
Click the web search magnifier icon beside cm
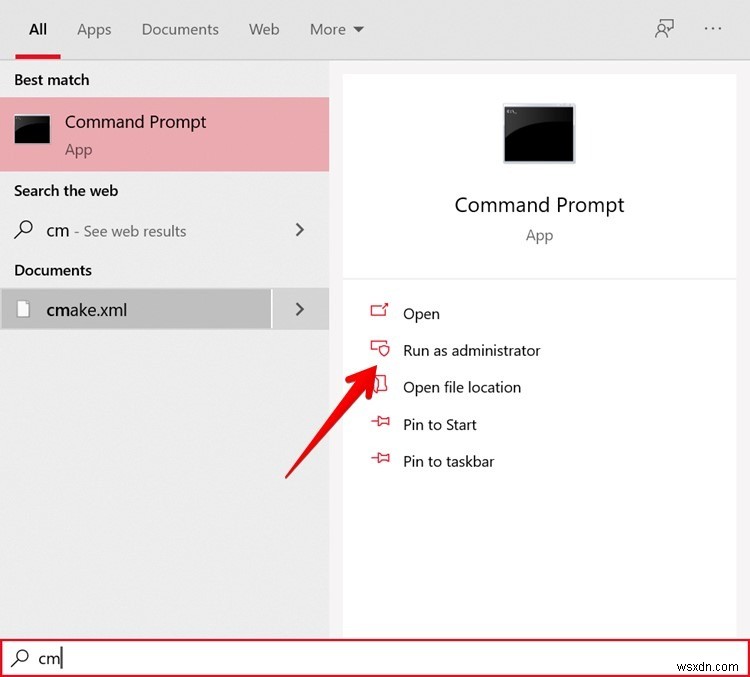[23, 230]
